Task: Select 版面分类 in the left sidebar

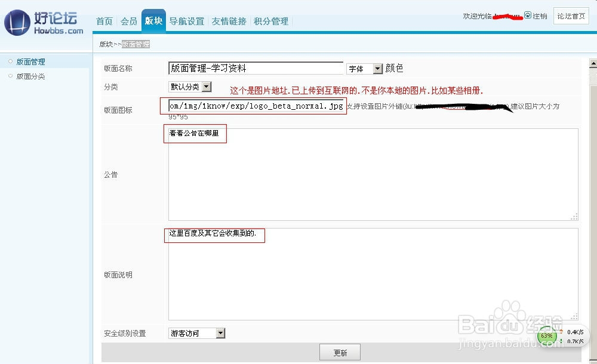Action: pyautogui.click(x=31, y=76)
